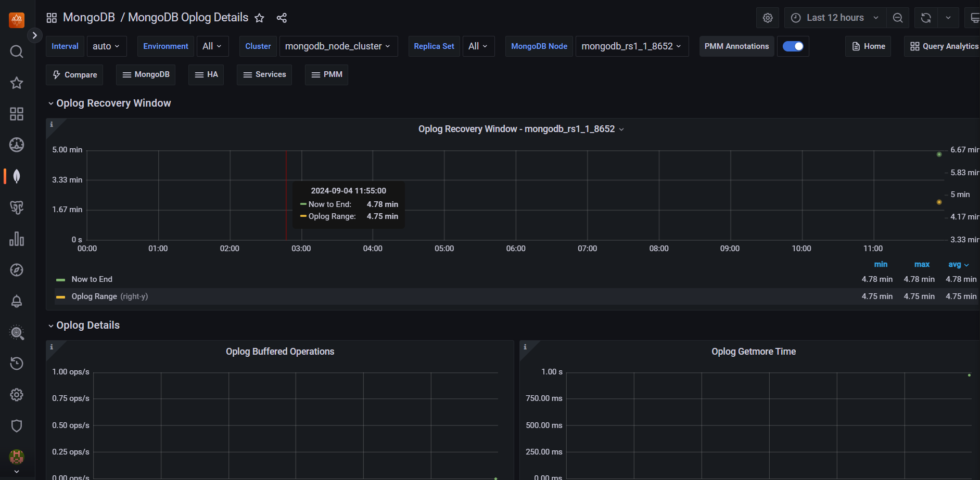The height and width of the screenshot is (480, 980).
Task: Open the PMM home logo
Action: [17, 20]
